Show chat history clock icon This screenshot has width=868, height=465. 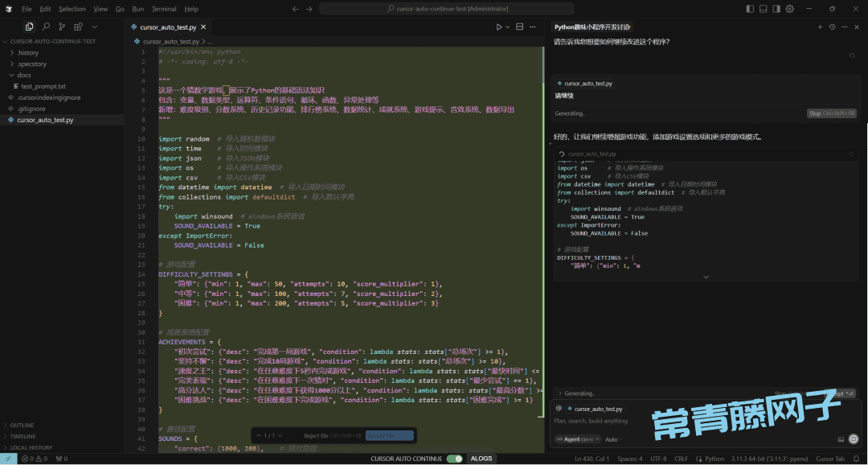click(832, 27)
